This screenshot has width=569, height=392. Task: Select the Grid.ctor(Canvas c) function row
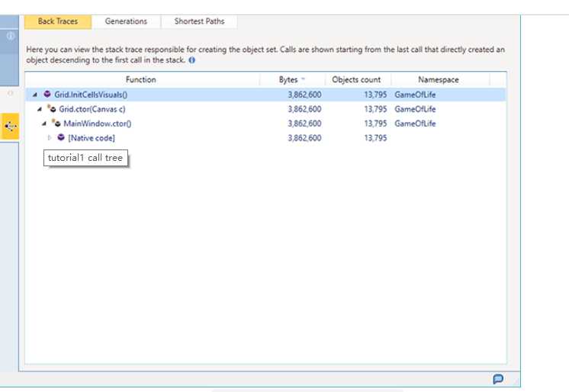click(x=265, y=109)
